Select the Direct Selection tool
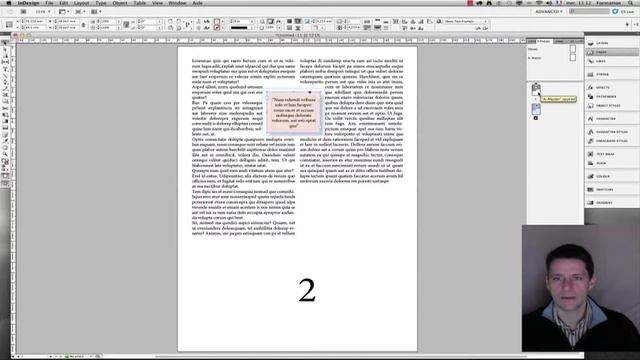640x360 pixels. click(x=5, y=49)
